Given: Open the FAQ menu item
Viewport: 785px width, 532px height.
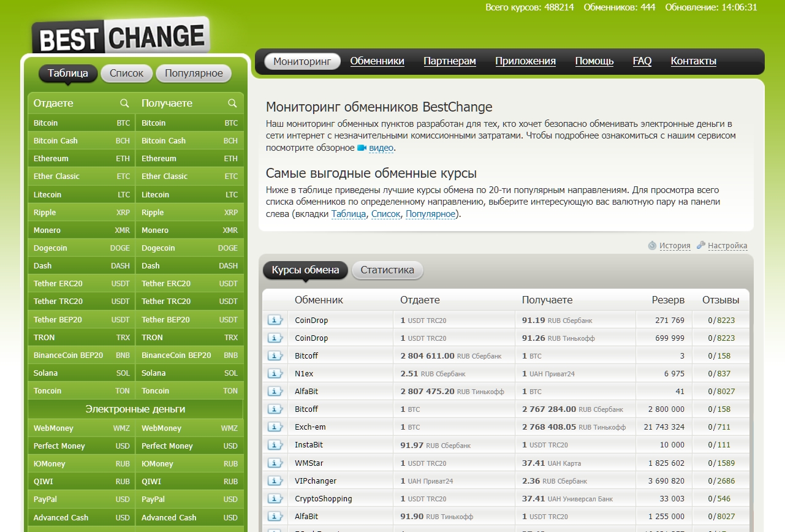Looking at the screenshot, I should [x=642, y=61].
